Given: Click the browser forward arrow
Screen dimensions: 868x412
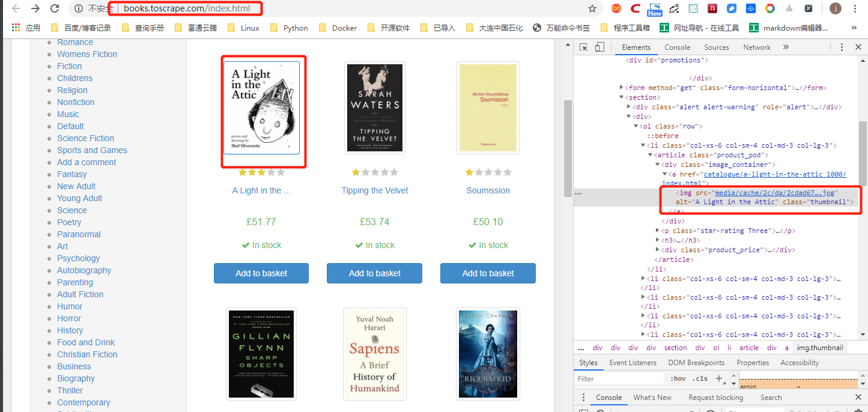Looking at the screenshot, I should click(x=35, y=8).
